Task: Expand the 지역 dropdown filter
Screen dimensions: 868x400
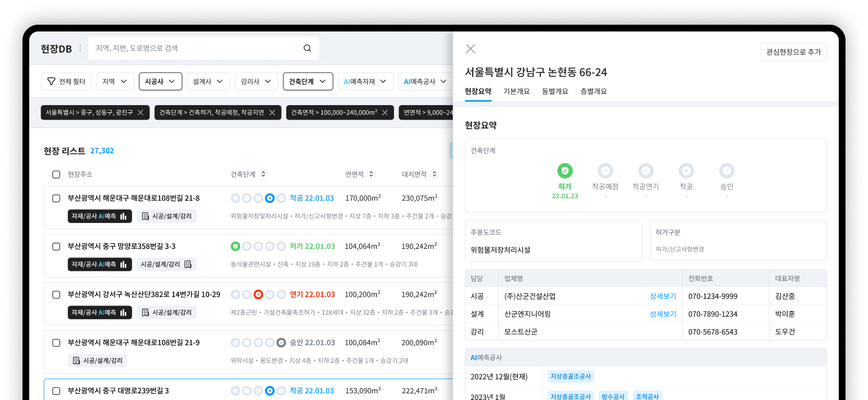Action: (115, 81)
